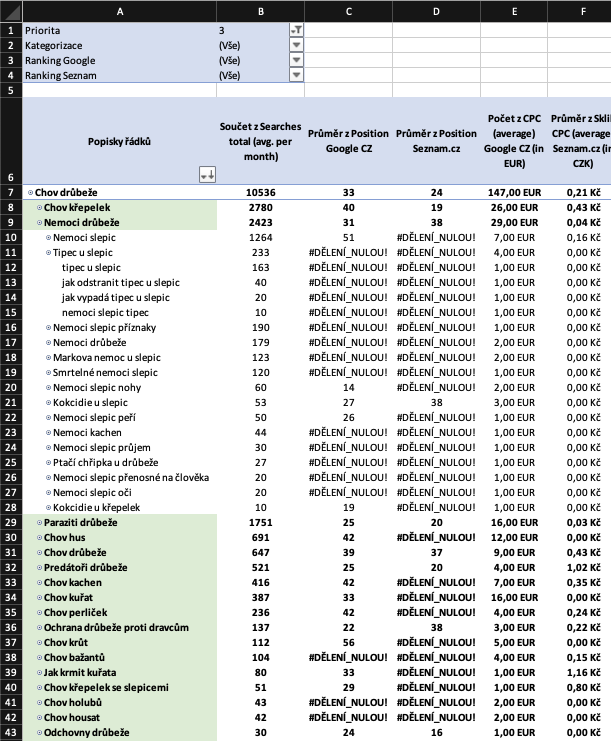Click the select-all corner triangle
Image resolution: width=611 pixels, height=741 pixels.
pos(11,11)
